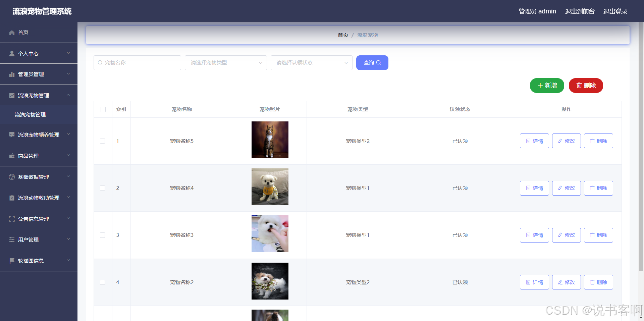
Task: Check the checkbox for row 宠物名称4
Action: [103, 188]
